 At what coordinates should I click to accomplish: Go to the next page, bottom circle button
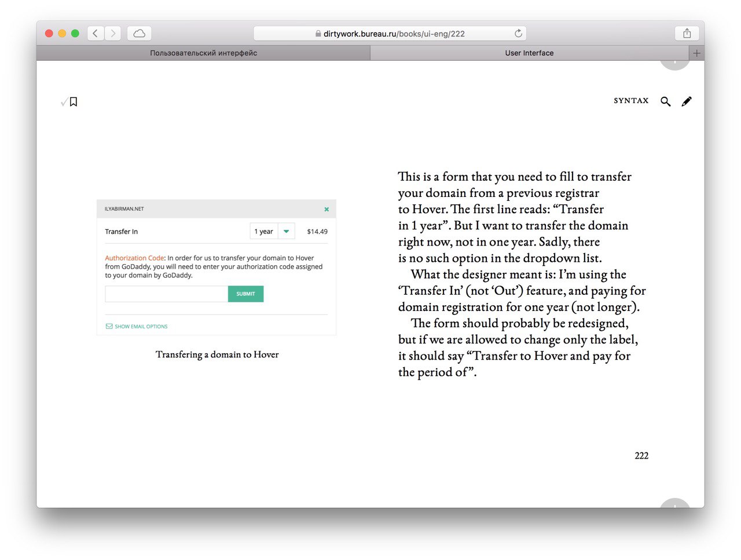pos(675,503)
